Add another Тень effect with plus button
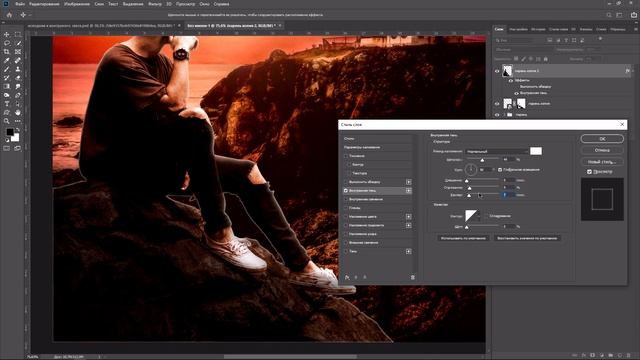Viewport: 640px width, 360px height. 409,251
